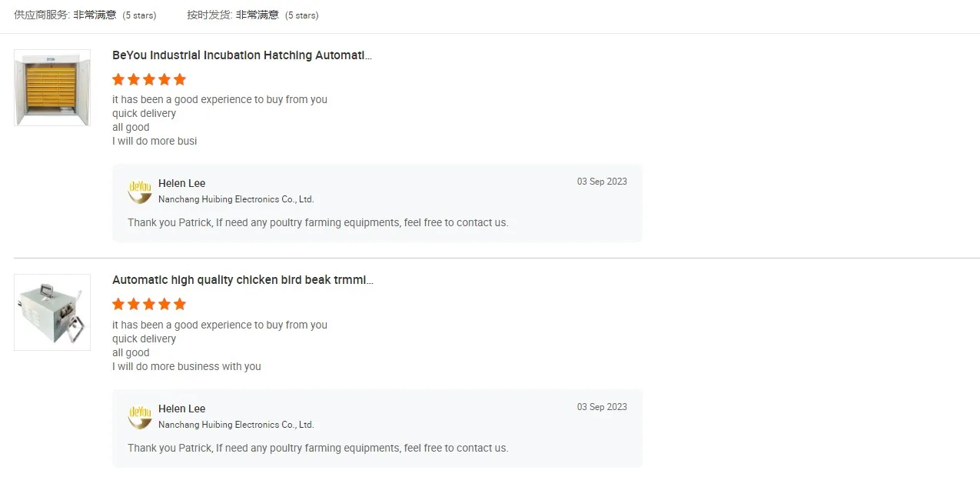Viewport: 980px width, 477px height.
Task: Click the 03 Sep 2023 date on the beak trimmer reply
Action: 602,407
